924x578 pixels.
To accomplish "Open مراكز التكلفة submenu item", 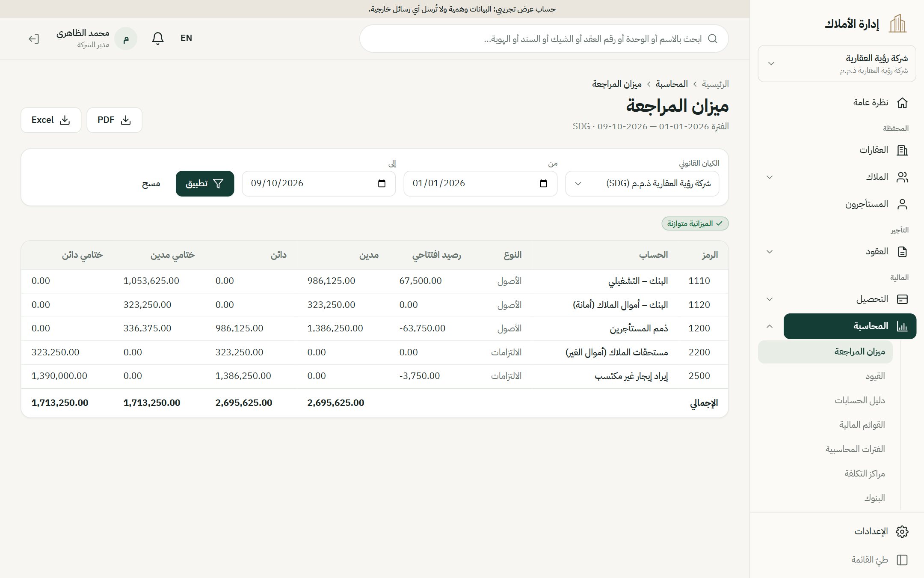I will [x=825, y=474].
